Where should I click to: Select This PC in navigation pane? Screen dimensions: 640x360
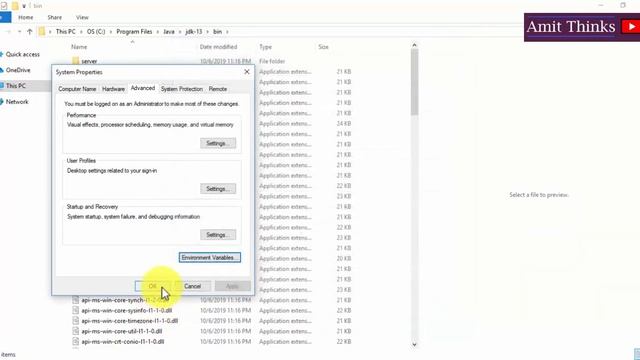pos(16,86)
